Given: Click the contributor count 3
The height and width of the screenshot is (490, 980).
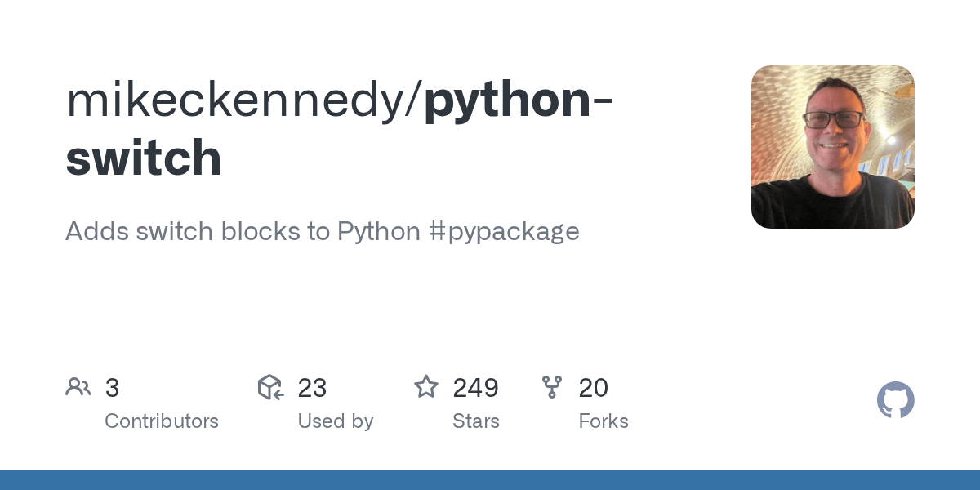Looking at the screenshot, I should (x=113, y=388).
